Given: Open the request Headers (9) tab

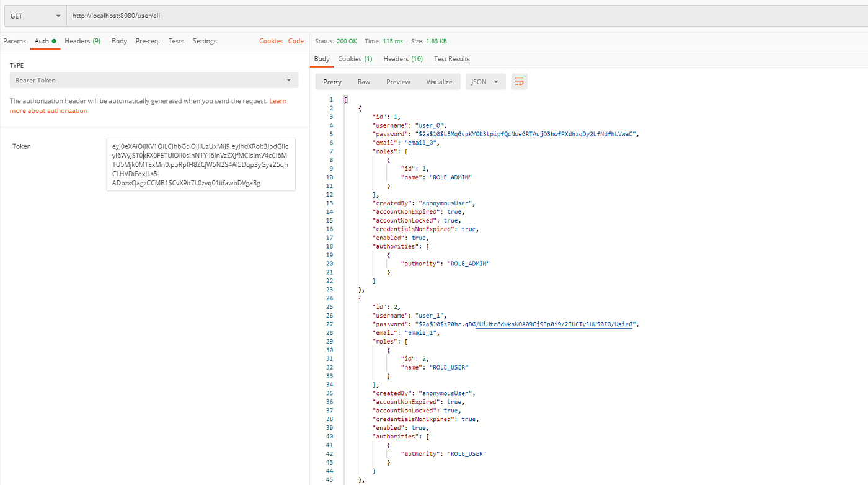Looking at the screenshot, I should 82,41.
